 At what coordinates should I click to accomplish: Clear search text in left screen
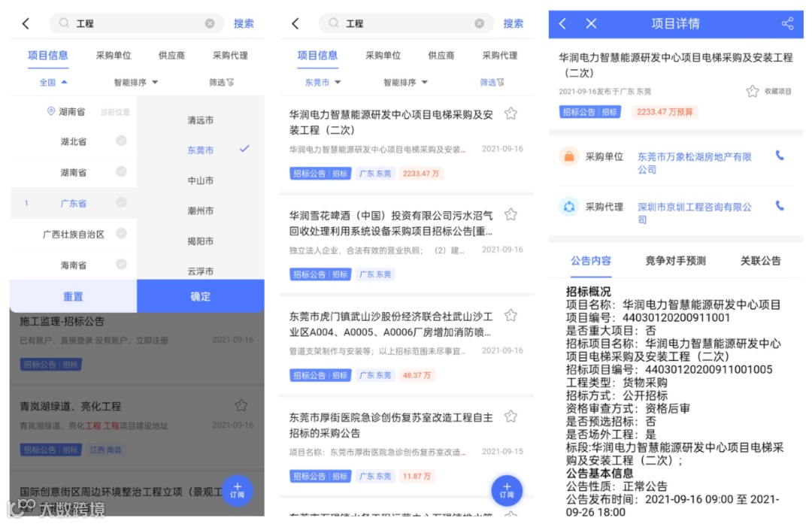[x=210, y=23]
